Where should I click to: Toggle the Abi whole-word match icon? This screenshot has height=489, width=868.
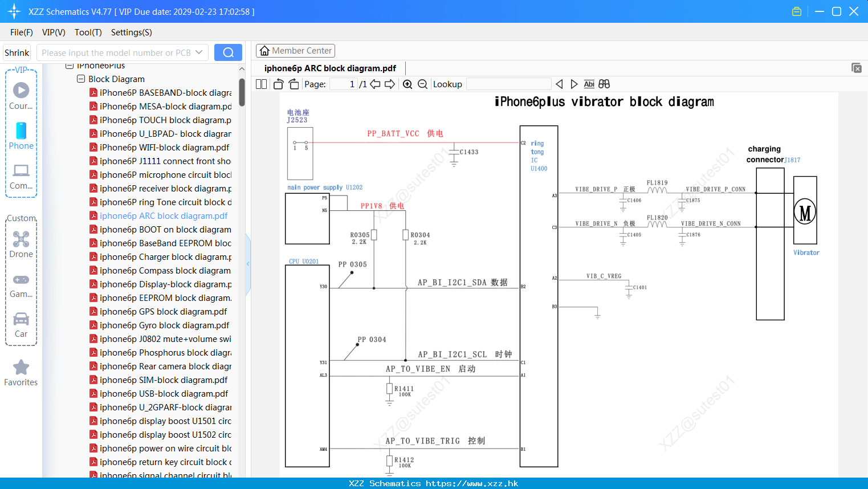pos(589,84)
